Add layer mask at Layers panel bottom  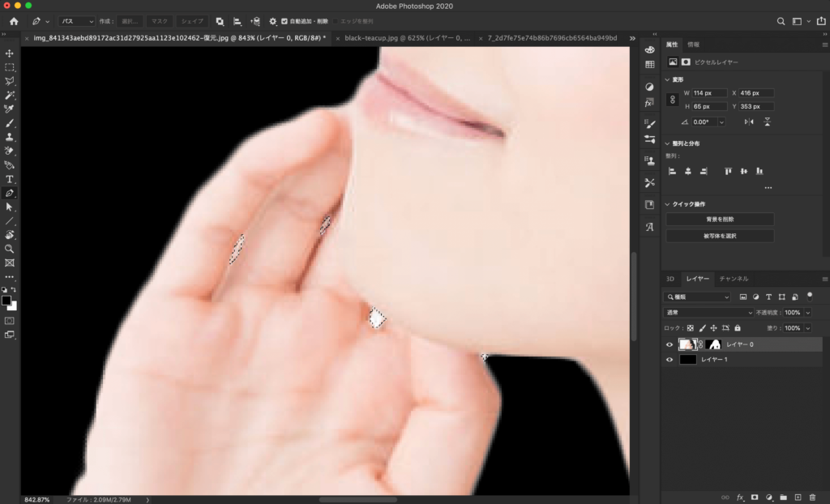755,498
